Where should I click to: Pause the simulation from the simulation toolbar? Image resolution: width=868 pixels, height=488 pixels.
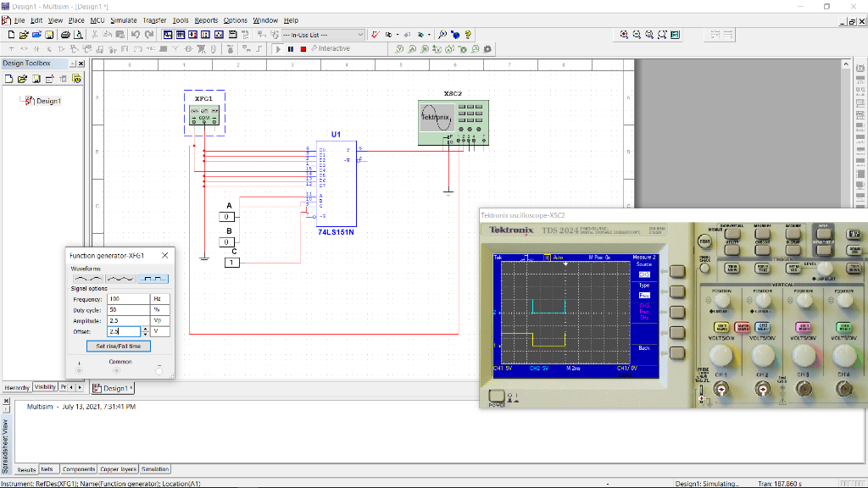pos(290,48)
